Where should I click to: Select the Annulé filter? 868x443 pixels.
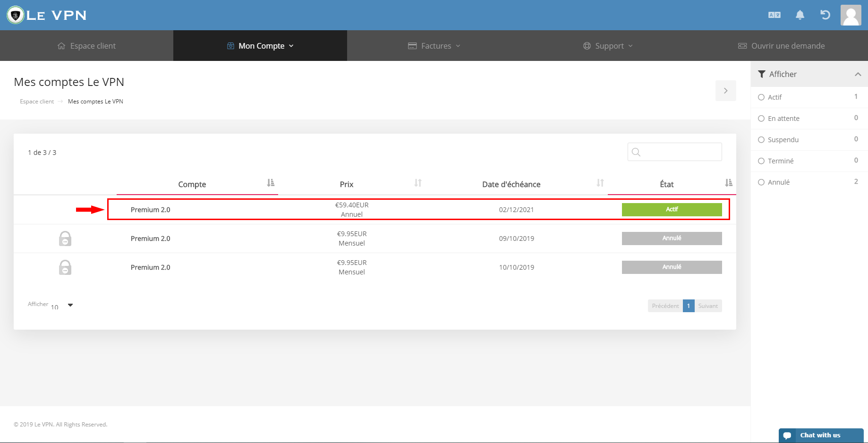809,182
